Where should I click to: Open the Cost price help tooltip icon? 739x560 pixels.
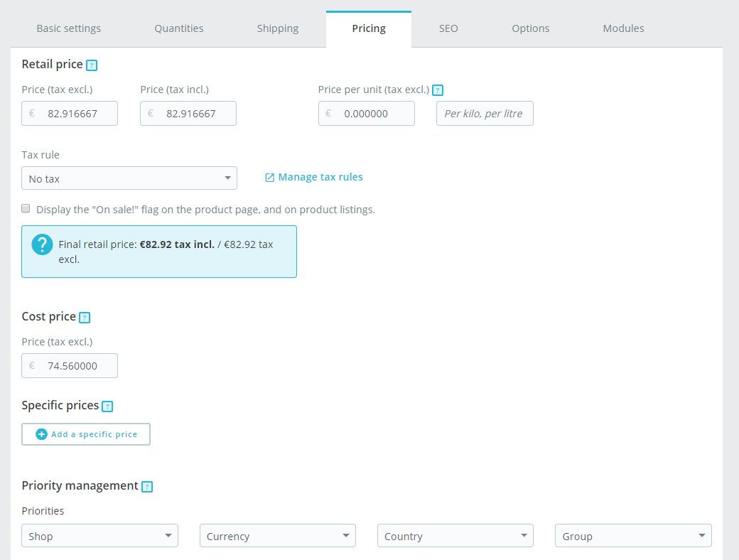pyautogui.click(x=85, y=318)
